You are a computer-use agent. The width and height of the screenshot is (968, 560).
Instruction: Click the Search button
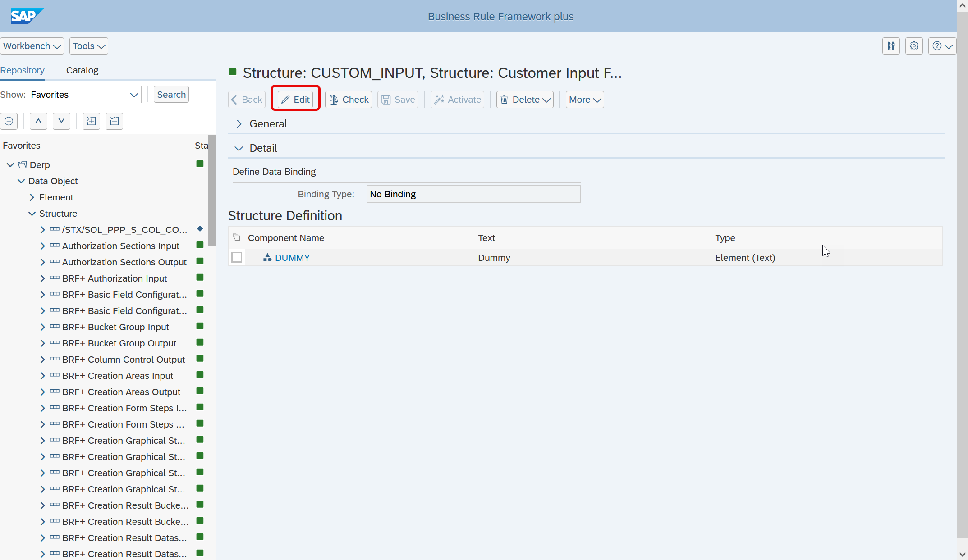171,95
